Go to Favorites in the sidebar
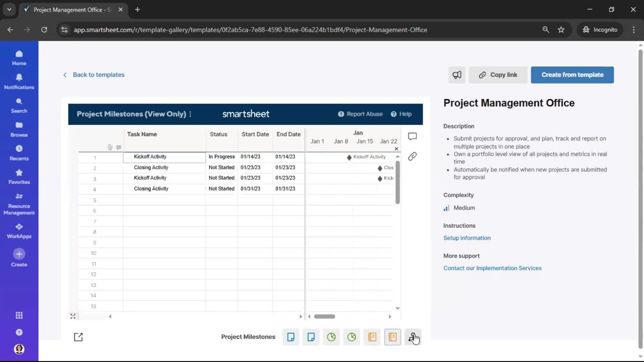The image size is (644, 362). click(x=19, y=176)
